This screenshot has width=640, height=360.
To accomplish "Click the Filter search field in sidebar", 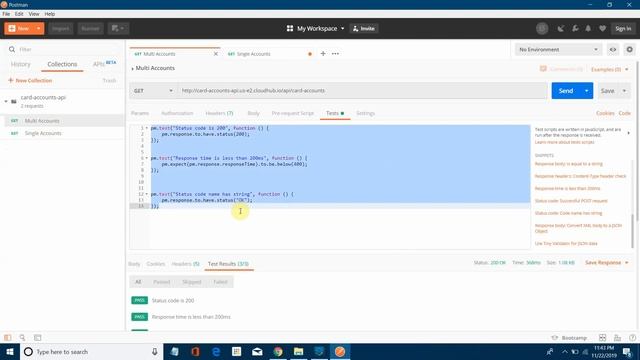I will (x=63, y=49).
